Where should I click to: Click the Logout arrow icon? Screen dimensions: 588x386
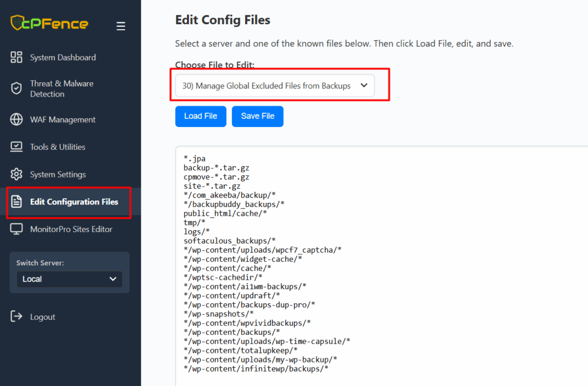[17, 316]
